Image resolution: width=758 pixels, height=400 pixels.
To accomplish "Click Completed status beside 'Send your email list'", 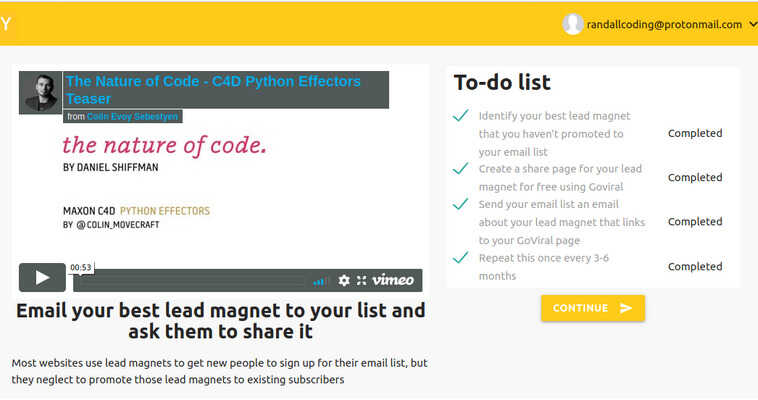I will (x=695, y=222).
